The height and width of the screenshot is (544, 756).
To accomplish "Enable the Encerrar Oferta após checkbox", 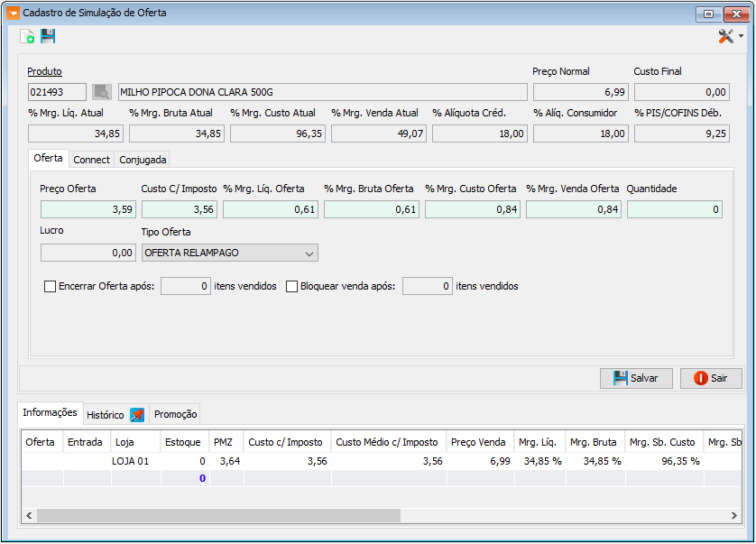I will click(x=51, y=287).
